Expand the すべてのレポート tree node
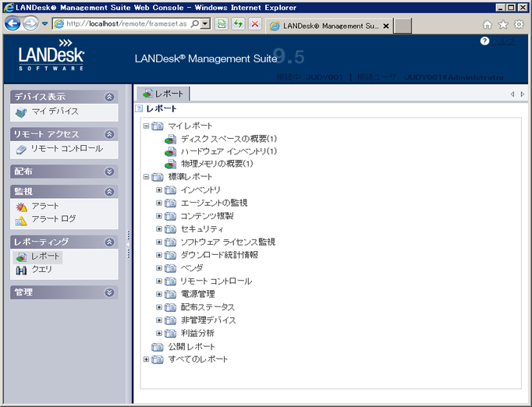 (146, 359)
